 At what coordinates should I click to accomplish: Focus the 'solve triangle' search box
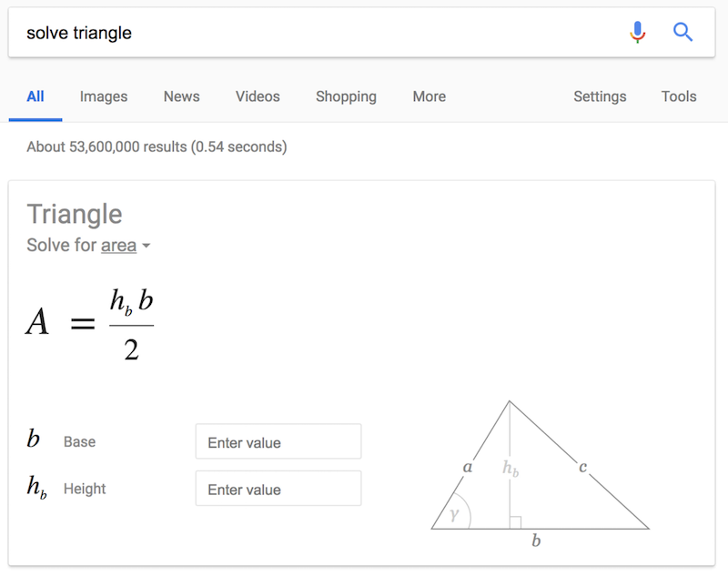click(x=309, y=33)
